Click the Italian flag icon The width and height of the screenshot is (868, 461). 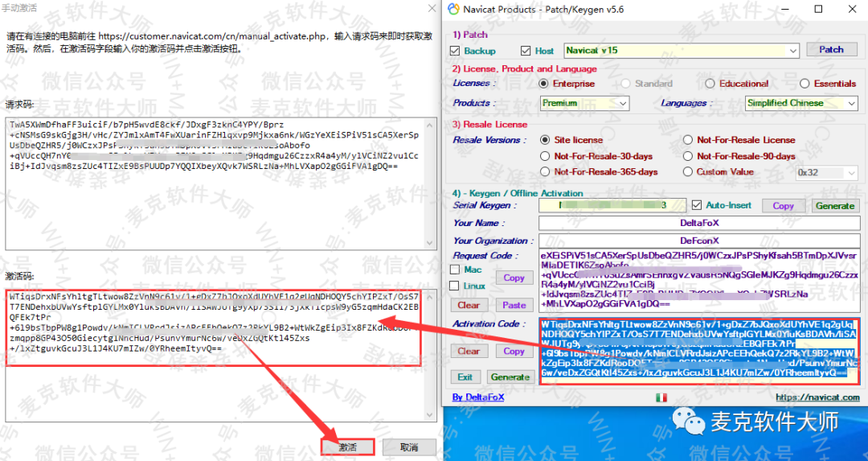[x=661, y=397]
